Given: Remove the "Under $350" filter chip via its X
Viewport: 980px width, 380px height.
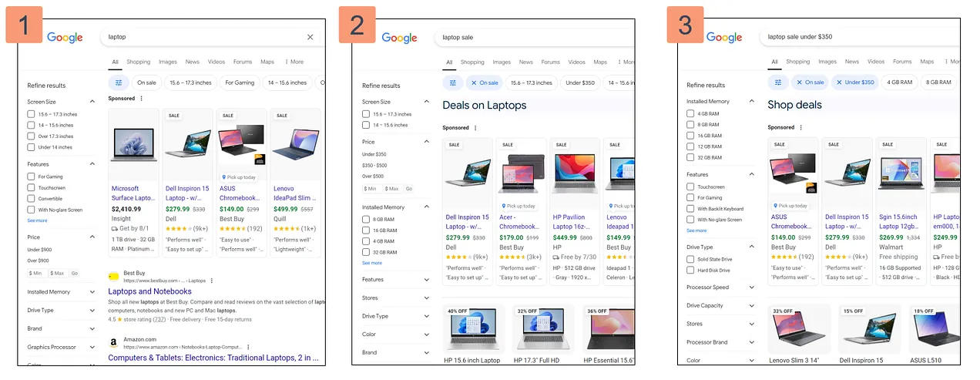Looking at the screenshot, I should 837,82.
